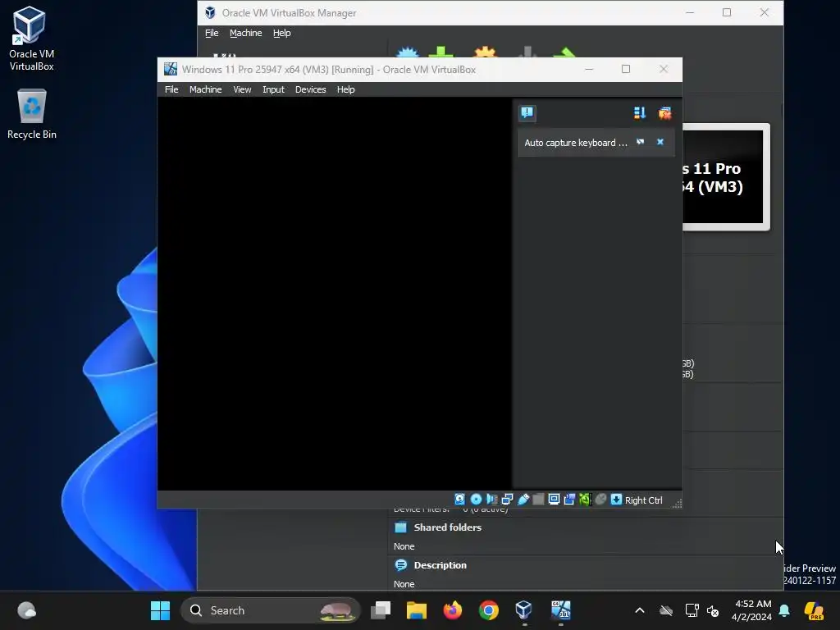
Task: Click the VM window corner grip
Action: pyautogui.click(x=677, y=503)
